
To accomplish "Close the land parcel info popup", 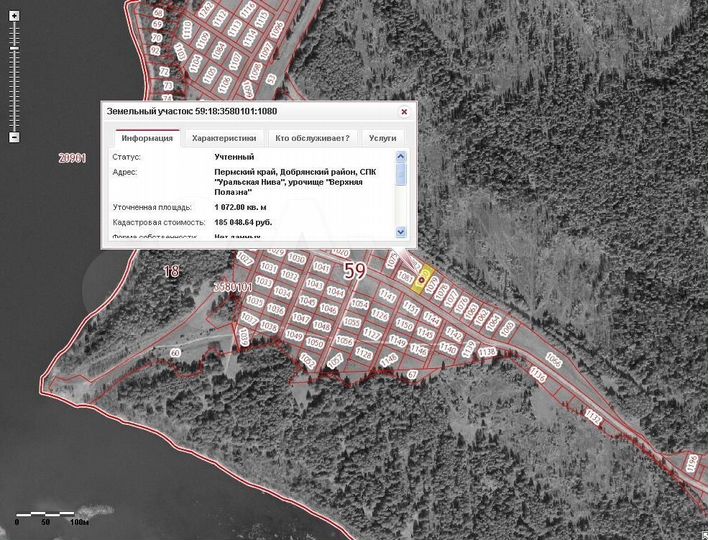I will 404,112.
